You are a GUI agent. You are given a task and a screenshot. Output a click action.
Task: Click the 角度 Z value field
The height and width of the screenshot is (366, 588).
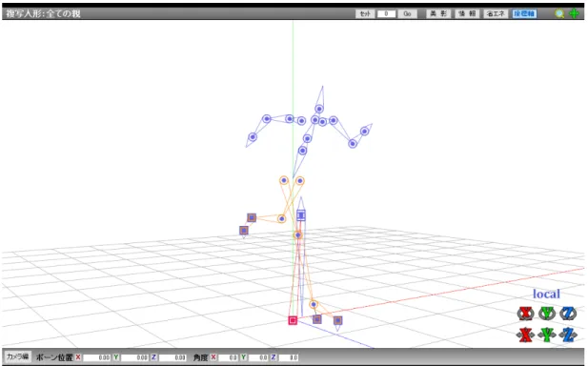coord(288,357)
